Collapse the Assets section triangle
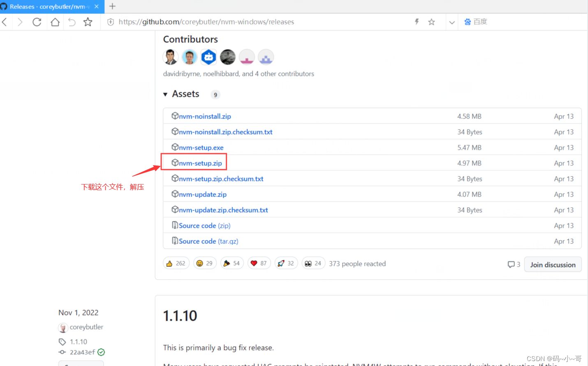Screen dimensions: 588x366 165,94
